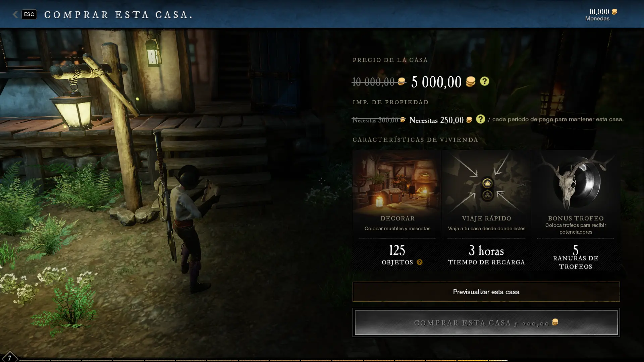Image resolution: width=644 pixels, height=362 pixels.
Task: Click the level 7 badge
Action: pyautogui.click(x=9, y=357)
